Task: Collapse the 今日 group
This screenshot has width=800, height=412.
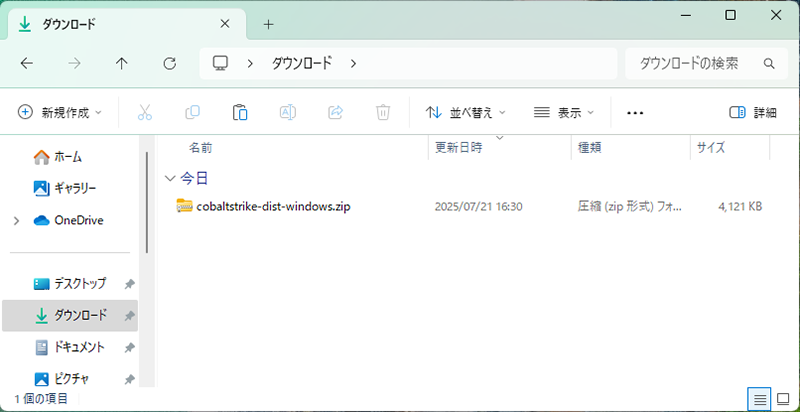Action: tap(169, 178)
